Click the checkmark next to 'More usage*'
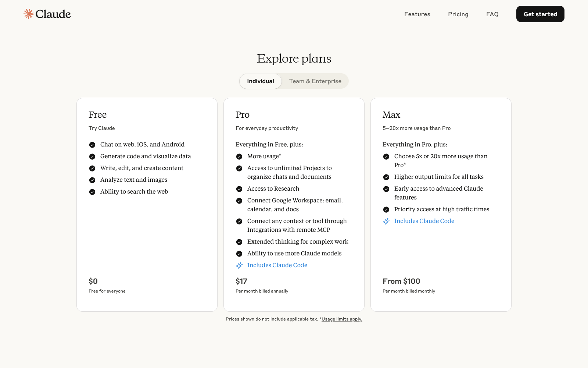This screenshot has height=368, width=588. (x=239, y=156)
